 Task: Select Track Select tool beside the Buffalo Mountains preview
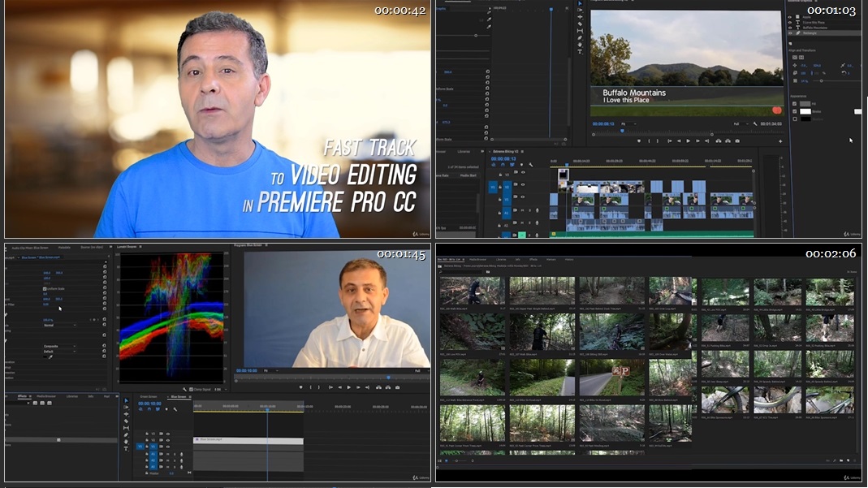580,10
